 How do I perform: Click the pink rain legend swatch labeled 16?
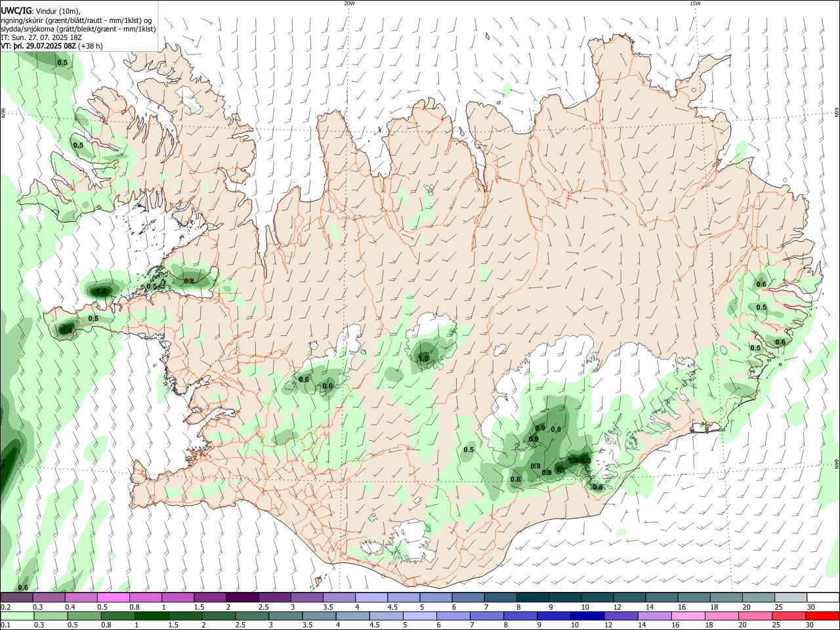[688, 616]
